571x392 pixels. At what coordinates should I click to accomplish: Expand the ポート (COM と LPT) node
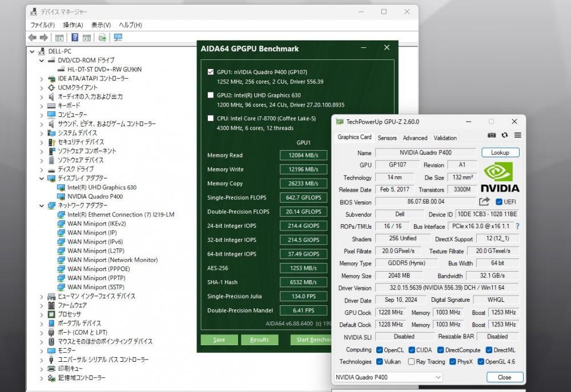point(42,333)
